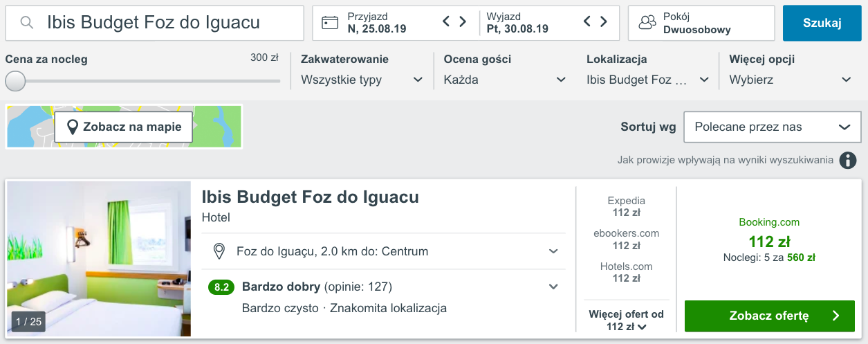The width and height of the screenshot is (868, 344).
Task: Click the room guests icon
Action: coord(647,23)
